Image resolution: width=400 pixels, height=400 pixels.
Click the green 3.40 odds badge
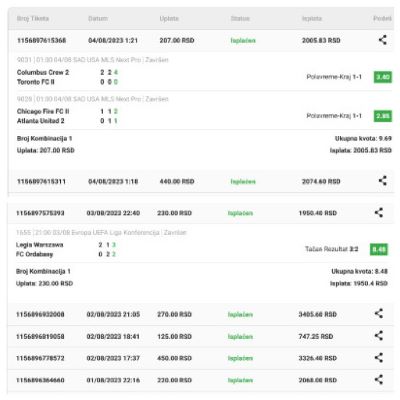383,77
